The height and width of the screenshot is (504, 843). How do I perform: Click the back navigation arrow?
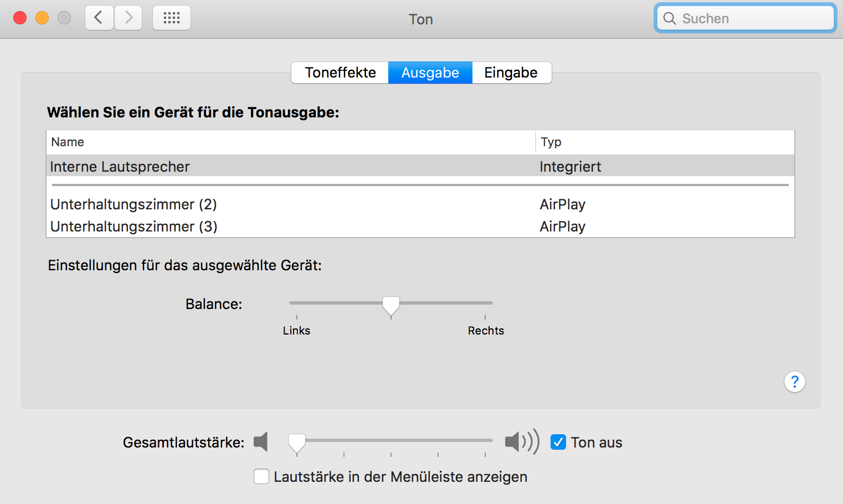click(x=99, y=18)
